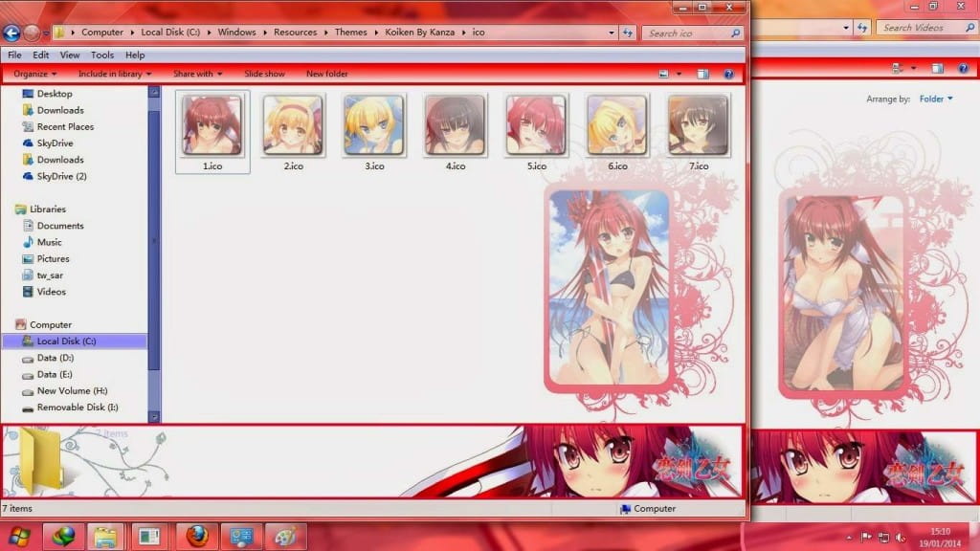
Task: Select the 3.ico file
Action: pyautogui.click(x=374, y=132)
